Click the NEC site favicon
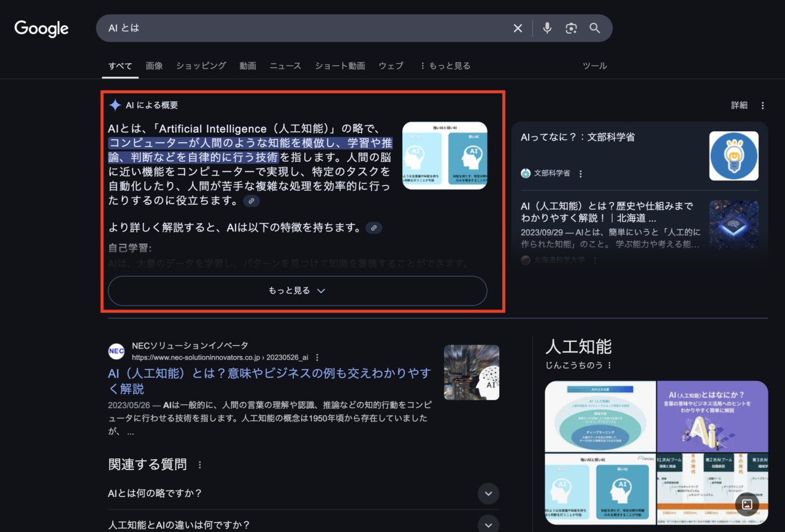785x532 pixels. 116,351
